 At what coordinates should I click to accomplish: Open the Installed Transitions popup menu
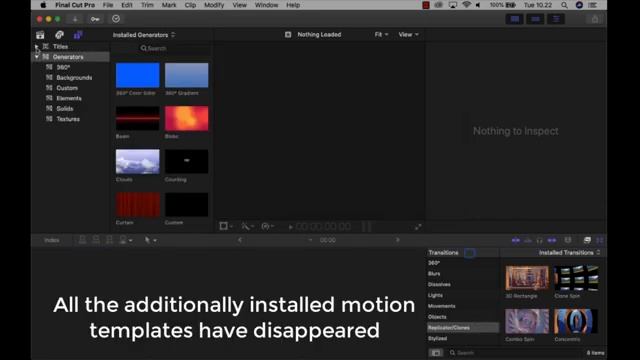pos(569,253)
